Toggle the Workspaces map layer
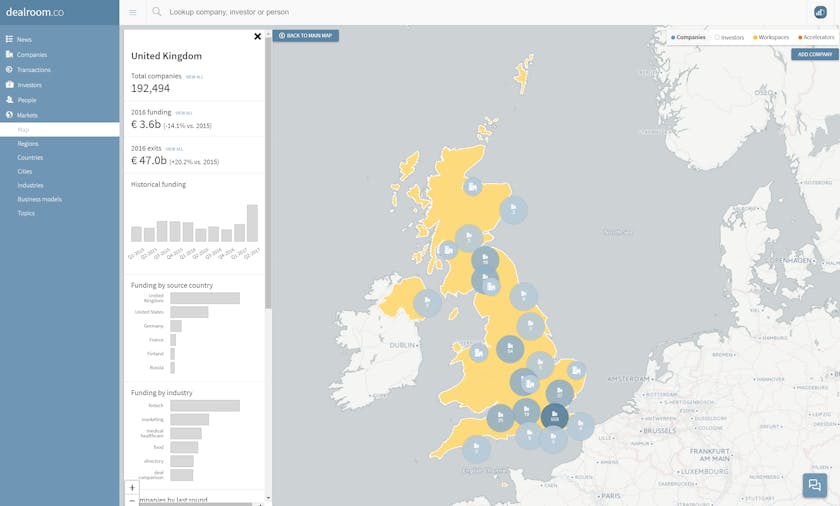840x506 pixels. 771,37
